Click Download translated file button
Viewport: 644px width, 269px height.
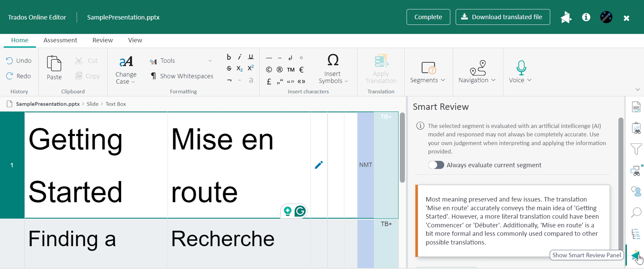point(502,17)
